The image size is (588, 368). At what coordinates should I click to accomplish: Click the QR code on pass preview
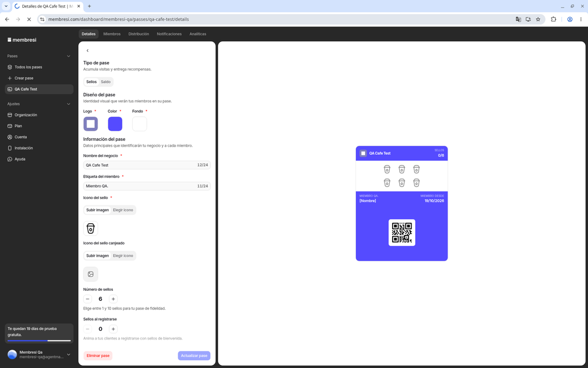click(x=402, y=233)
